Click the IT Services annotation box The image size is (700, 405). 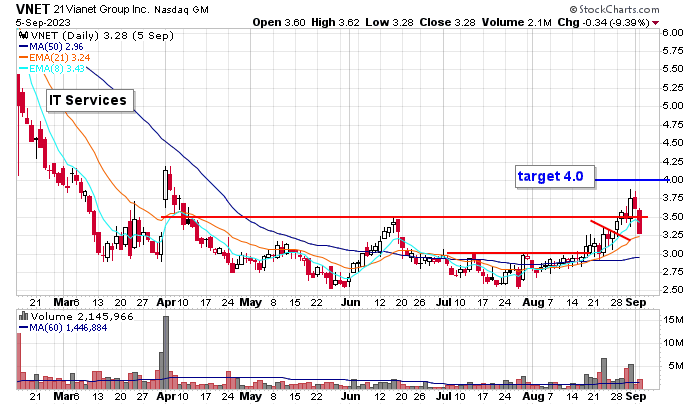click(x=90, y=100)
